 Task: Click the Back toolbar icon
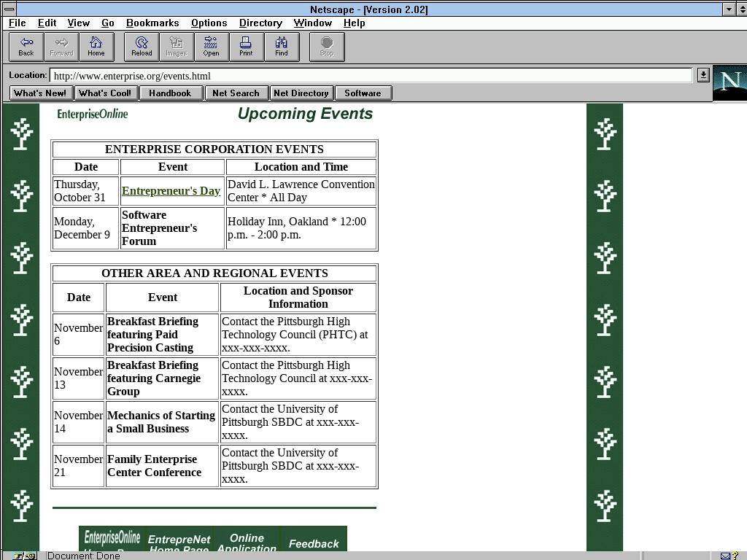tap(26, 47)
